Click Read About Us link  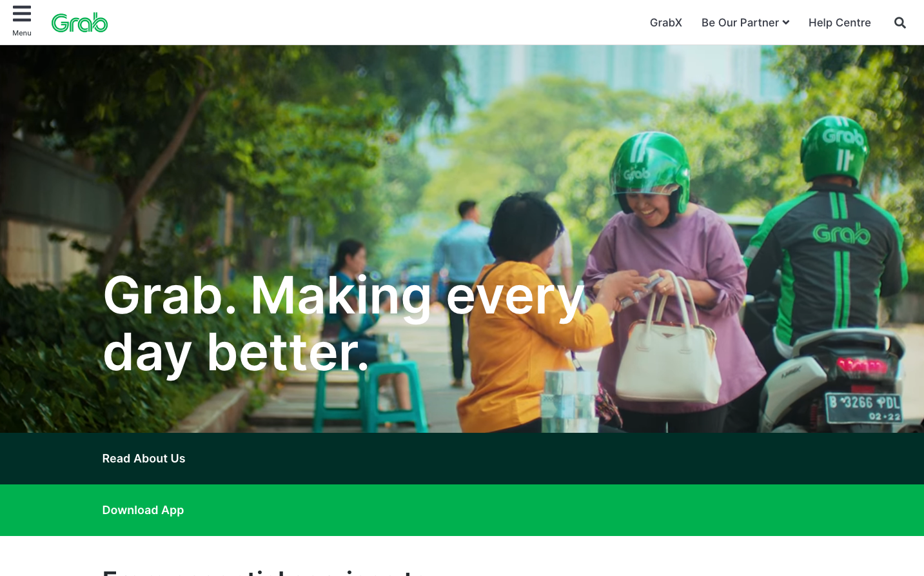(x=144, y=459)
